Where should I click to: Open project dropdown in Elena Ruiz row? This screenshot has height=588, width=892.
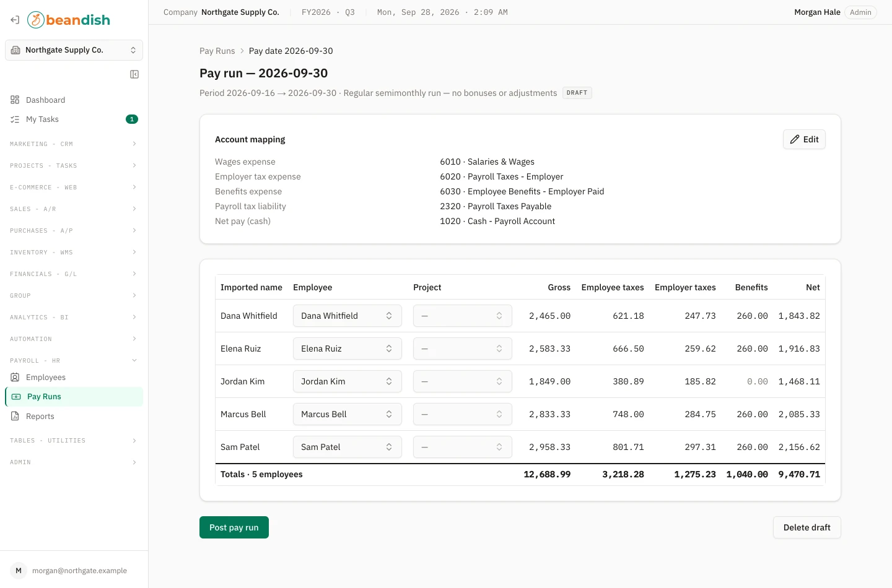tap(463, 348)
